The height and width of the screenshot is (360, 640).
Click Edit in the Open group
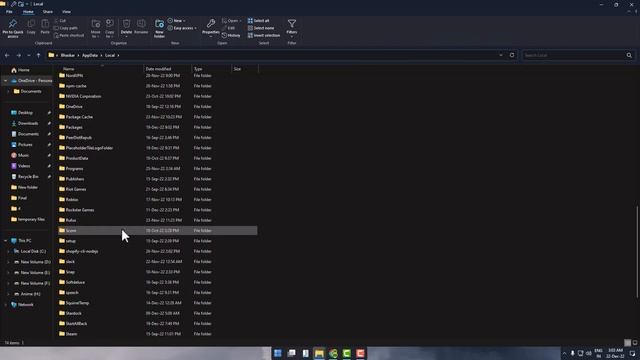(x=229, y=28)
